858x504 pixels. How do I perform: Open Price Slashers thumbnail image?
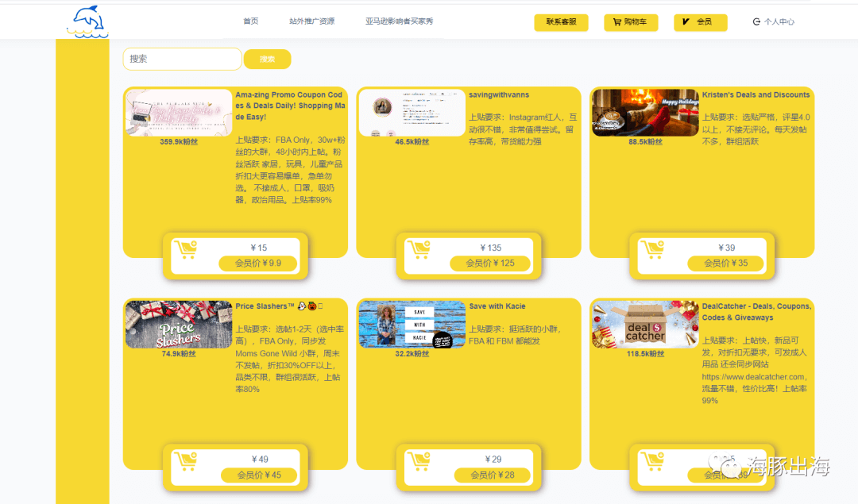[178, 325]
